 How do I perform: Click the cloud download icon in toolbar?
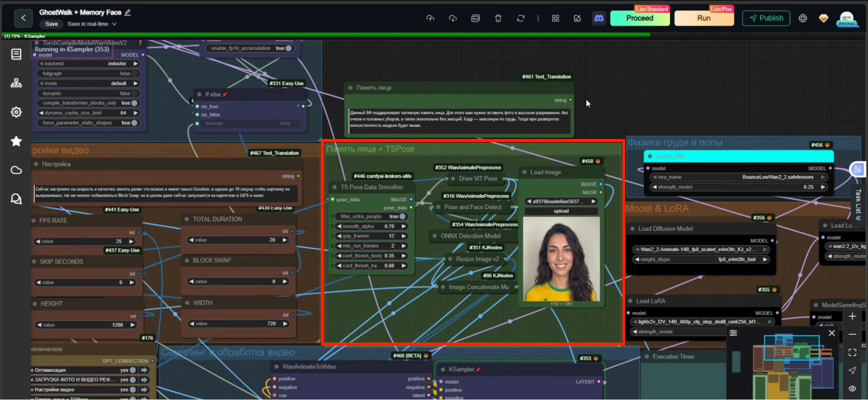click(x=453, y=18)
